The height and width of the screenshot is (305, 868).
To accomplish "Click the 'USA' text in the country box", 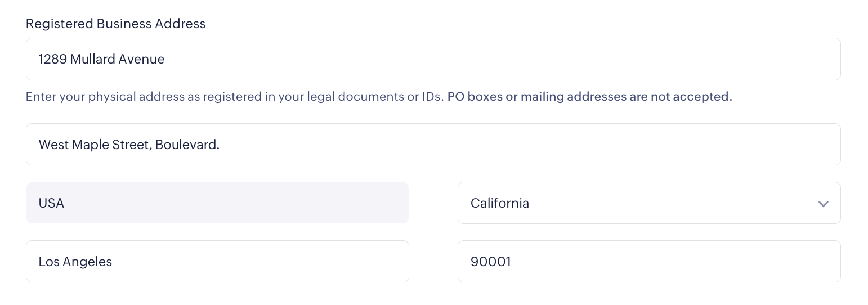I will (x=51, y=203).
